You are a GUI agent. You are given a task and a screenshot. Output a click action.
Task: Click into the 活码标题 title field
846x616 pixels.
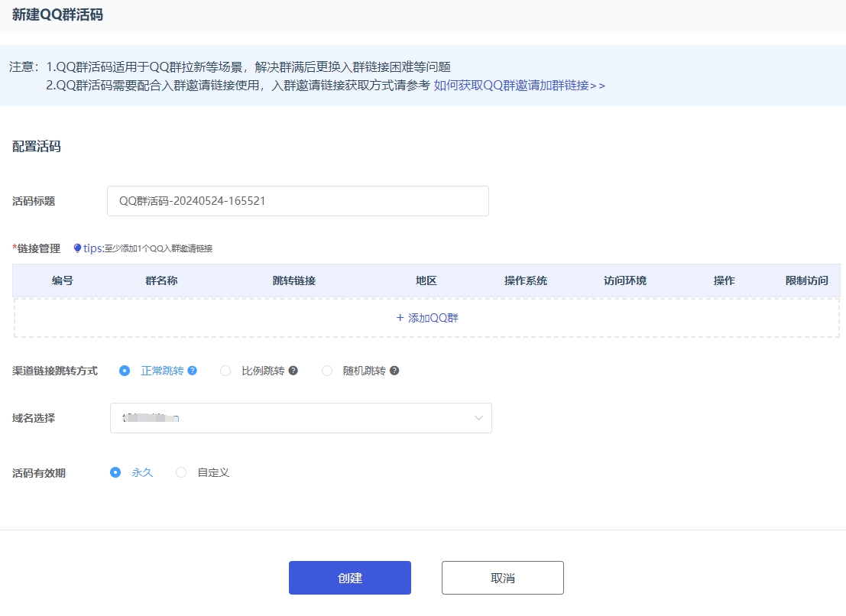(298, 200)
